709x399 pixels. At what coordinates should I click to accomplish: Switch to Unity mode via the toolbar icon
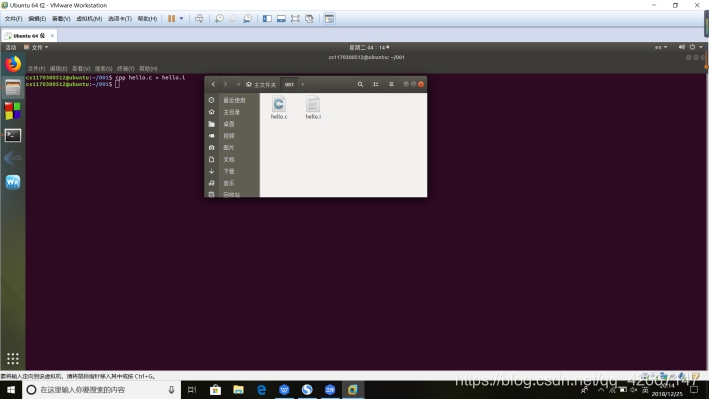point(309,19)
